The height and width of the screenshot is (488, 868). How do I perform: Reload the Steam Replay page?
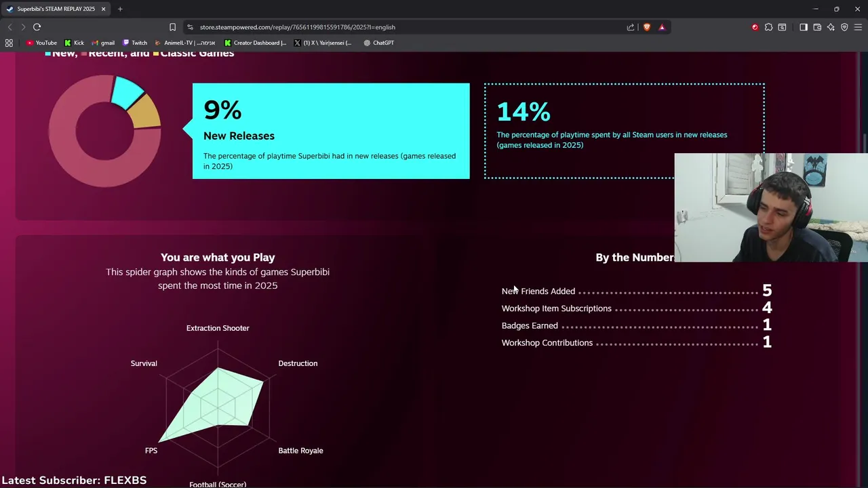[x=37, y=27]
